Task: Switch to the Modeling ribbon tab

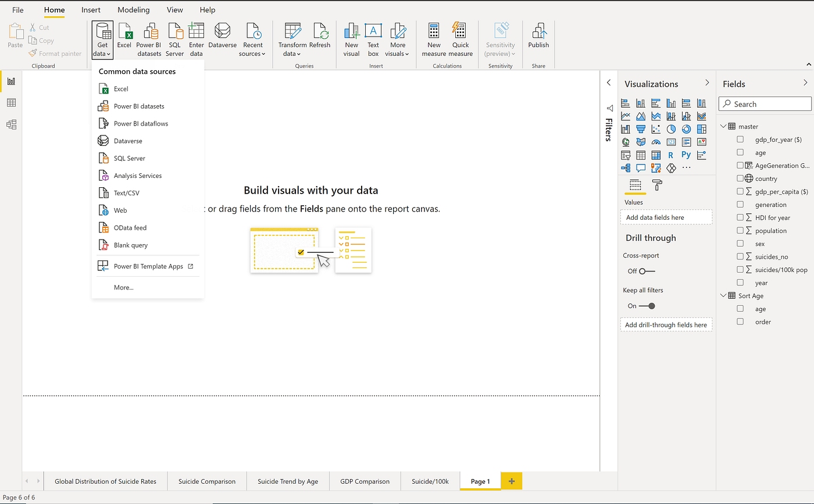Action: point(133,10)
